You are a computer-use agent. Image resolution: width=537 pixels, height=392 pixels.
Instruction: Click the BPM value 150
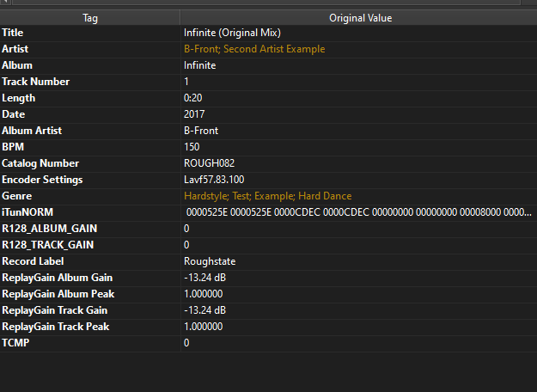click(x=192, y=147)
